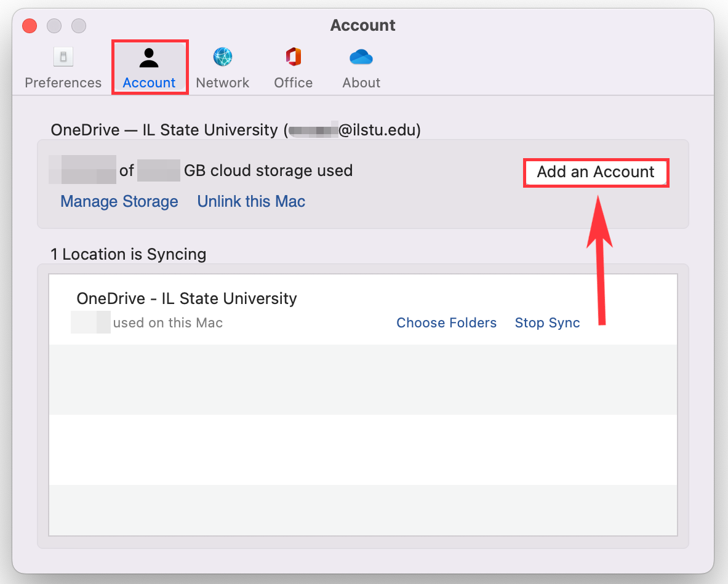Click Stop Sync for IL State University

point(548,322)
